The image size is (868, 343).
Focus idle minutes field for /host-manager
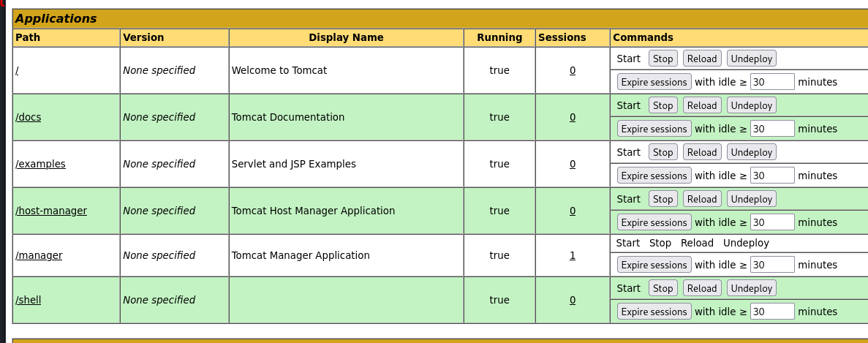pyautogui.click(x=772, y=222)
